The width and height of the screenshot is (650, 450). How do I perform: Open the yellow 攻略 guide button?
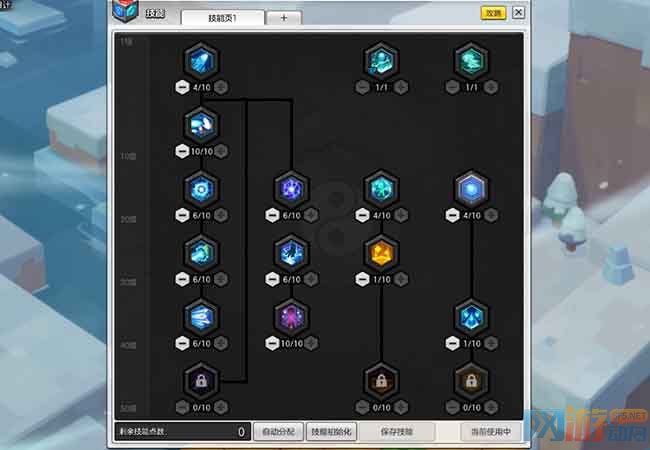(x=493, y=13)
